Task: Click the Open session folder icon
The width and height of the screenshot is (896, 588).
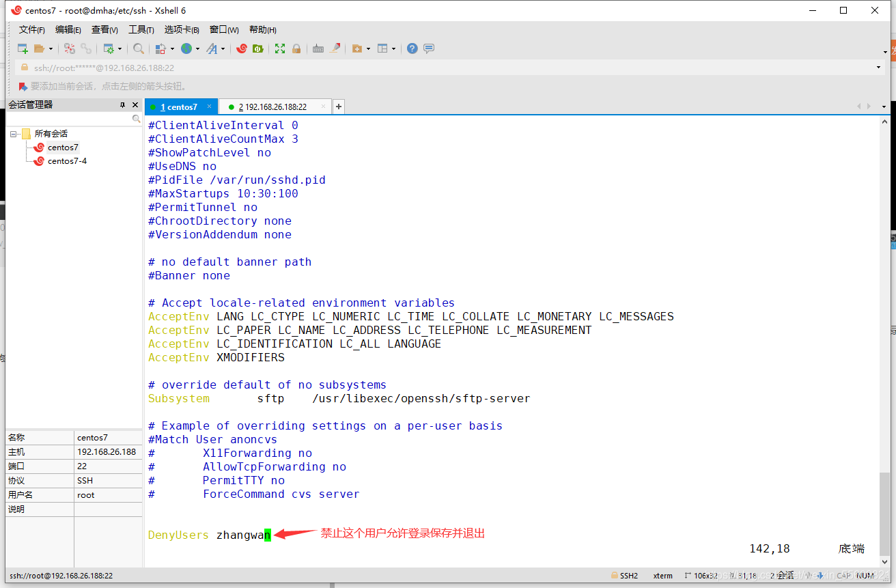Action: 39,48
